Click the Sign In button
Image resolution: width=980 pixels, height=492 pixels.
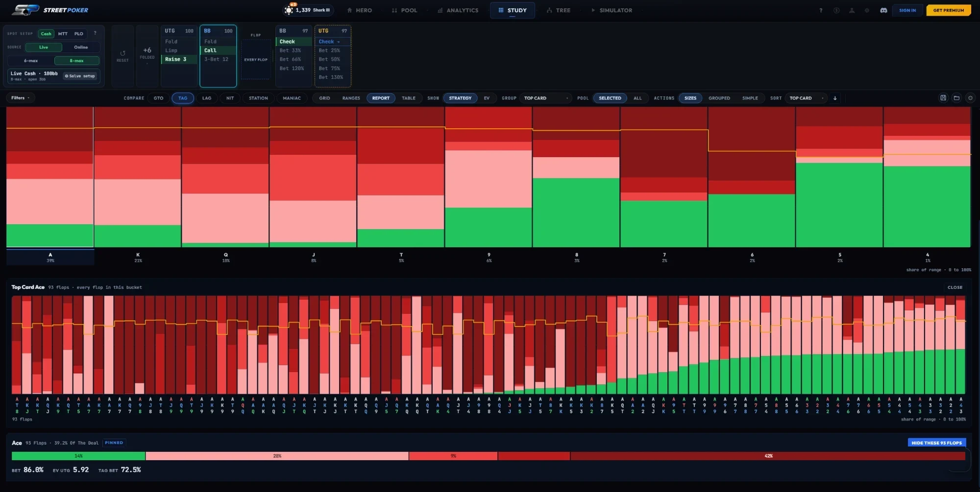[907, 10]
